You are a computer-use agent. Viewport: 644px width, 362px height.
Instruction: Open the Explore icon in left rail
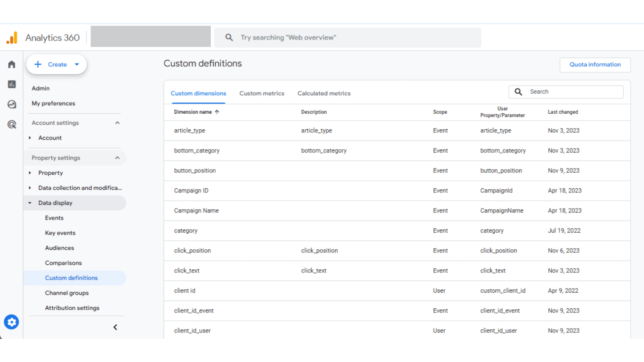click(12, 104)
